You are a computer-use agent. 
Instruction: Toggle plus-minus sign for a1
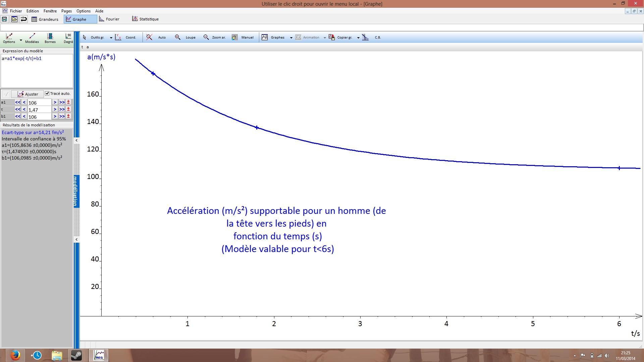point(68,102)
